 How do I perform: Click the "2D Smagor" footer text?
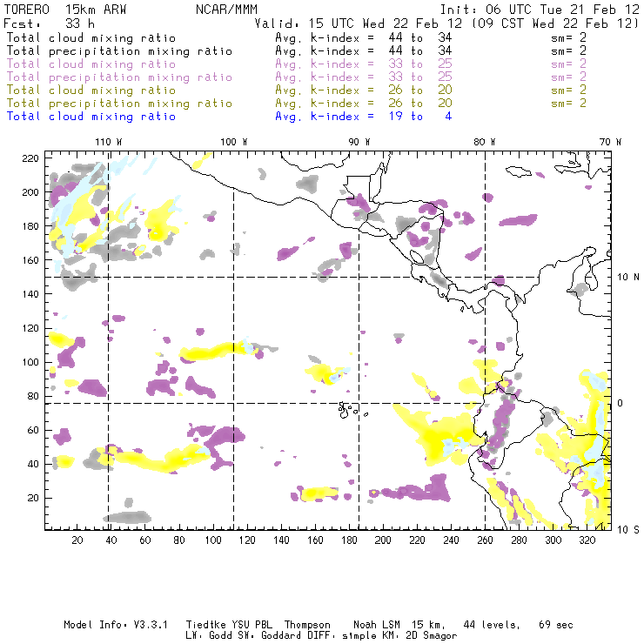(432, 636)
